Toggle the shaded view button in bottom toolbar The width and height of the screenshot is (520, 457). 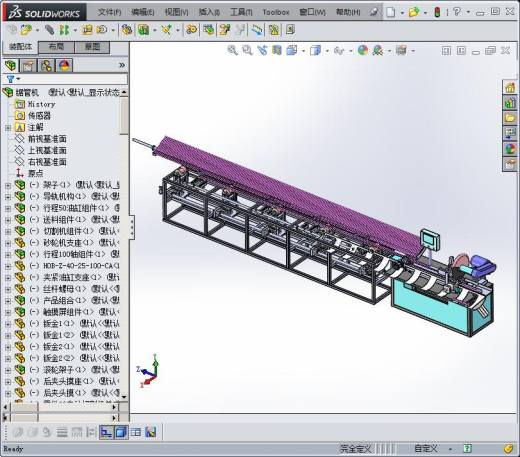[x=121, y=432]
